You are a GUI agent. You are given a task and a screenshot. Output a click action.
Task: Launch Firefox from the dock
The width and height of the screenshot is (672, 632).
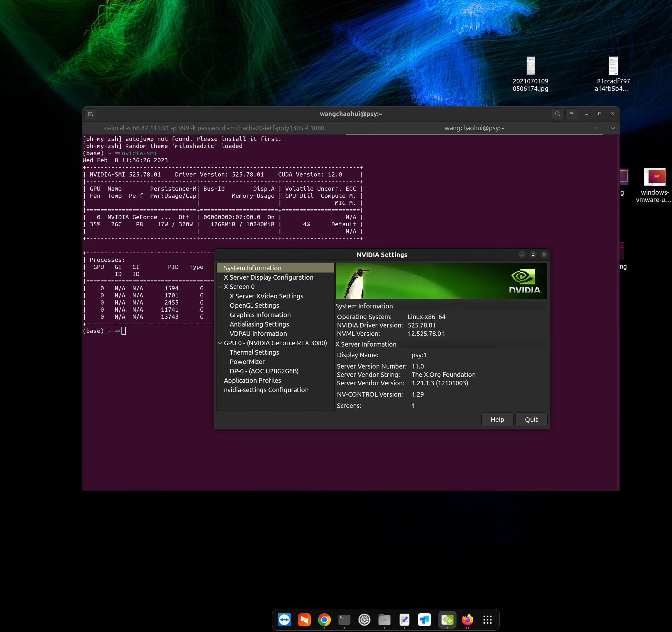[x=467, y=620]
